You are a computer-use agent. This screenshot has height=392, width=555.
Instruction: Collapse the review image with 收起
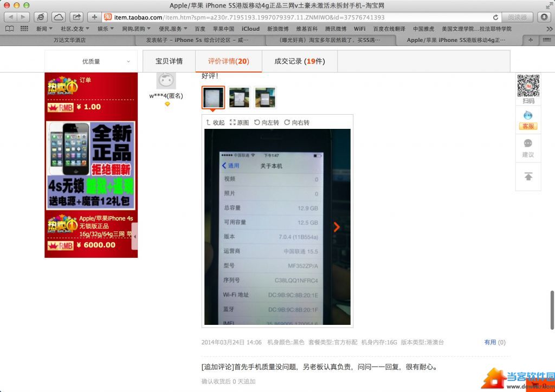[x=215, y=123]
